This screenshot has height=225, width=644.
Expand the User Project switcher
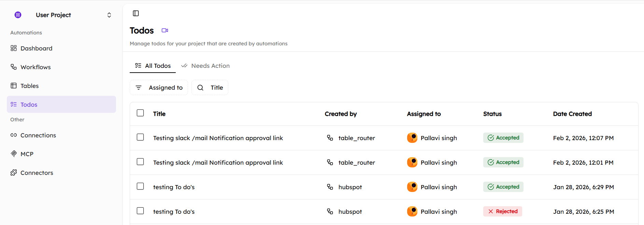pyautogui.click(x=109, y=15)
